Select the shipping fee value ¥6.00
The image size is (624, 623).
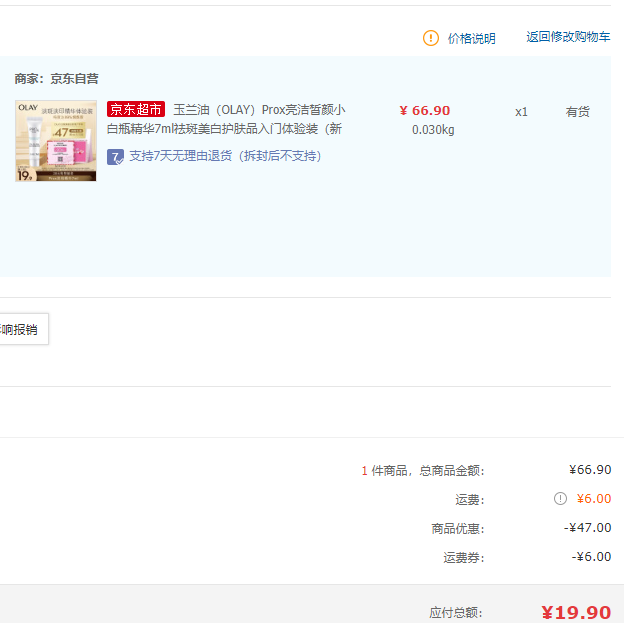(x=594, y=498)
